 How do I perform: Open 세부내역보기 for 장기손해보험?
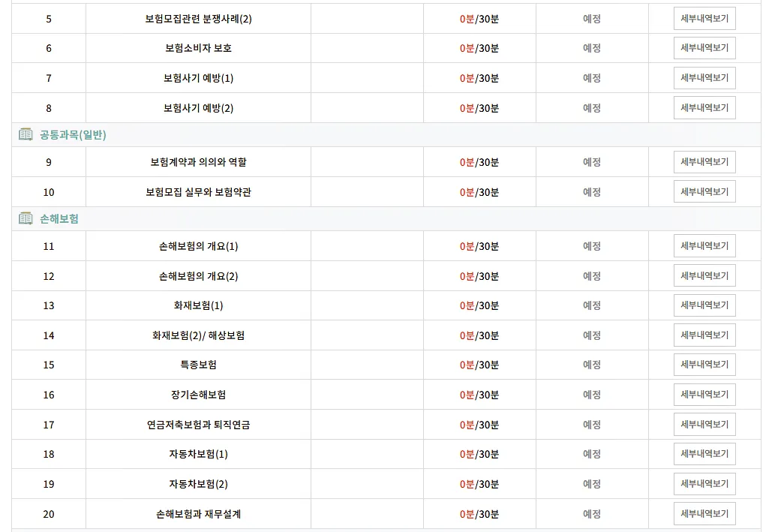pos(704,394)
